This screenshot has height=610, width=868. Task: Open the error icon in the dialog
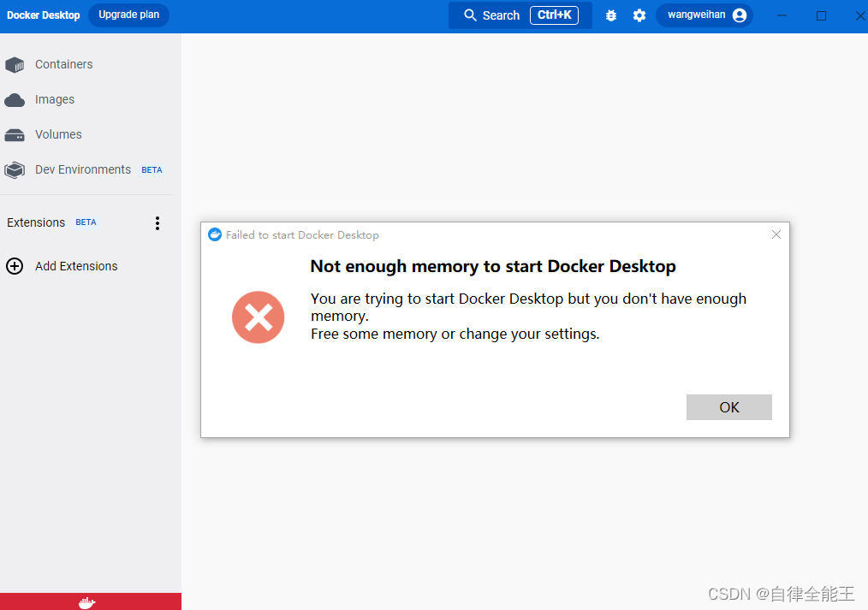click(258, 317)
